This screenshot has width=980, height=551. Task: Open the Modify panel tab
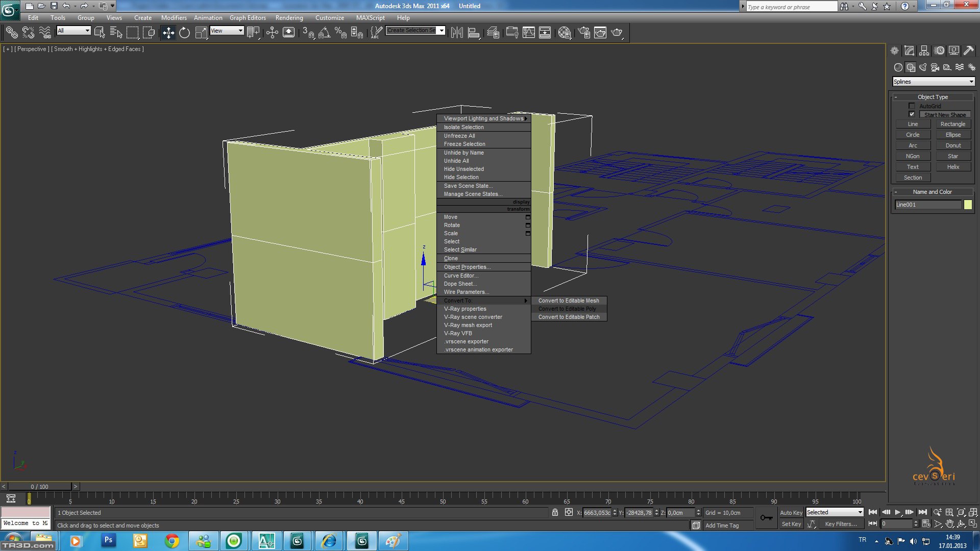tap(909, 51)
